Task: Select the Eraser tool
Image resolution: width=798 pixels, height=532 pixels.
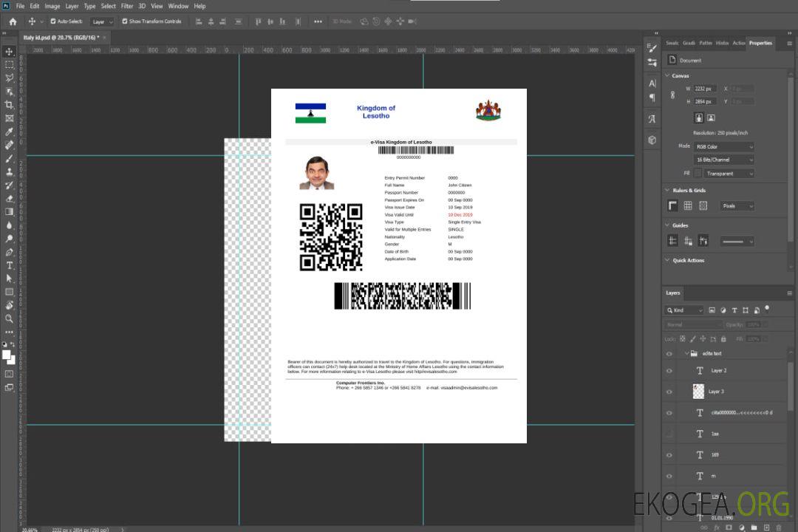Action: (x=9, y=199)
